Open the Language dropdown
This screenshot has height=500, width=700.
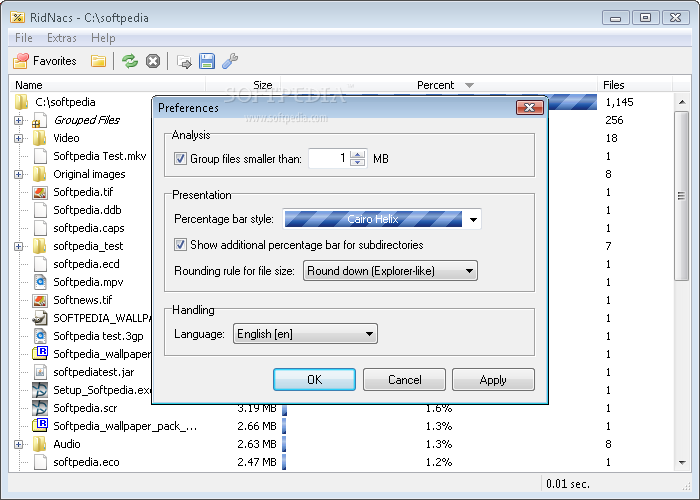[305, 334]
